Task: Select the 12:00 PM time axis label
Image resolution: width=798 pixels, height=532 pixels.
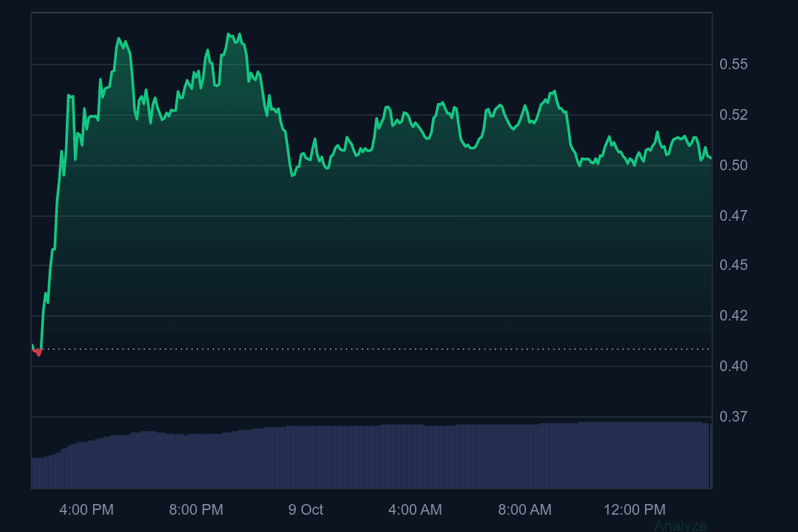Action: click(x=634, y=510)
